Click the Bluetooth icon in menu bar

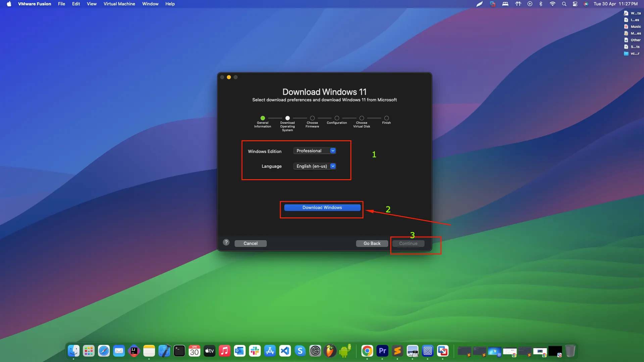coord(541,4)
